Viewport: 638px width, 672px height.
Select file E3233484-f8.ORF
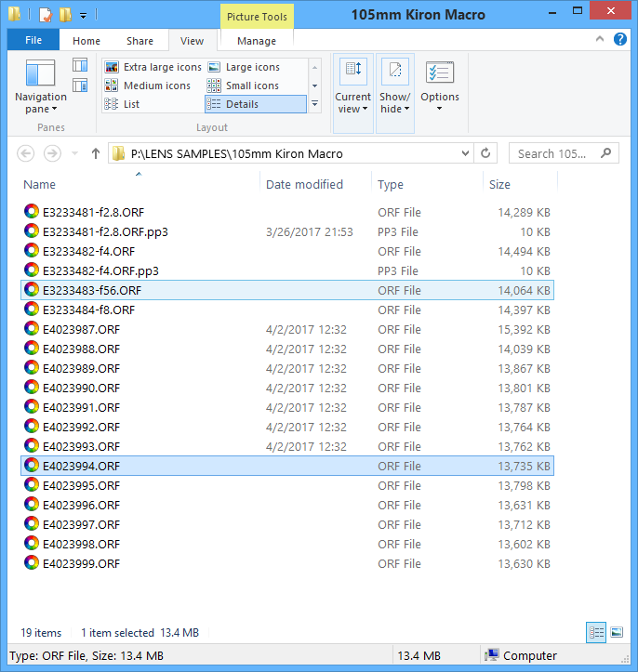click(x=287, y=310)
